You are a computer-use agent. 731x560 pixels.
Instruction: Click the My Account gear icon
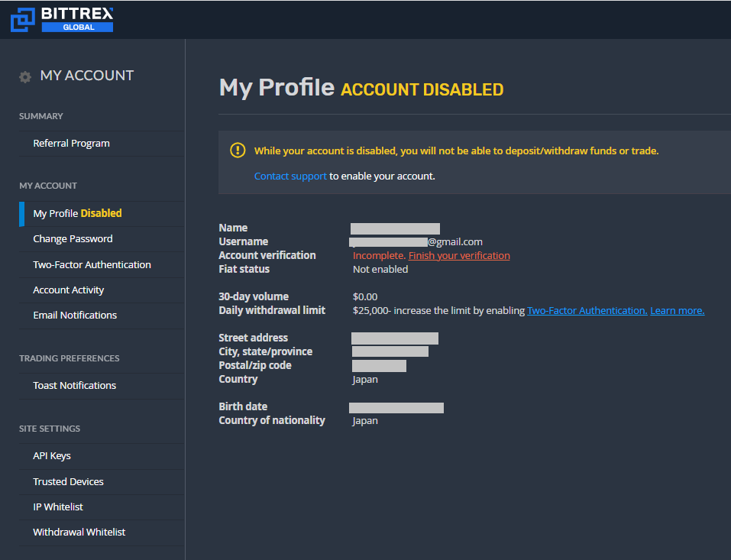pyautogui.click(x=25, y=76)
